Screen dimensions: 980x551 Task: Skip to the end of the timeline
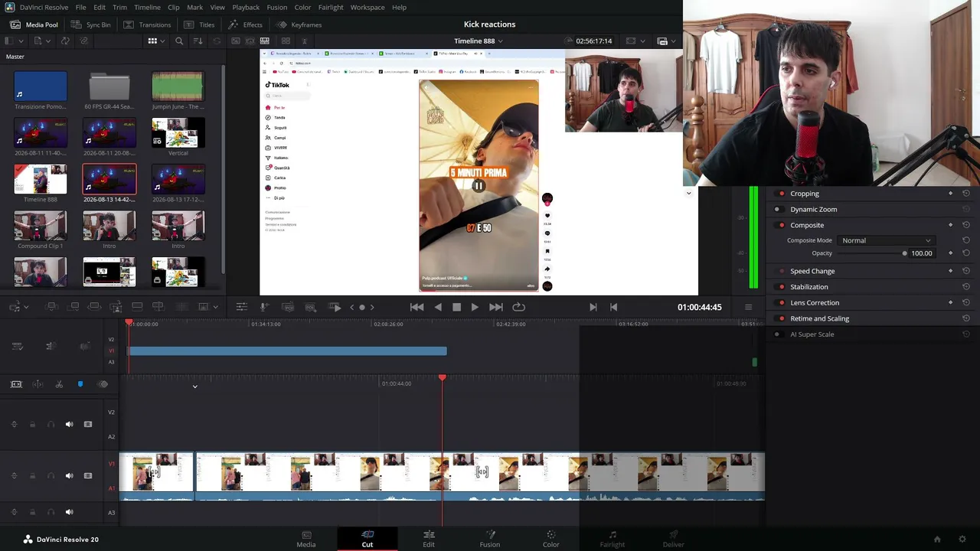click(x=496, y=307)
